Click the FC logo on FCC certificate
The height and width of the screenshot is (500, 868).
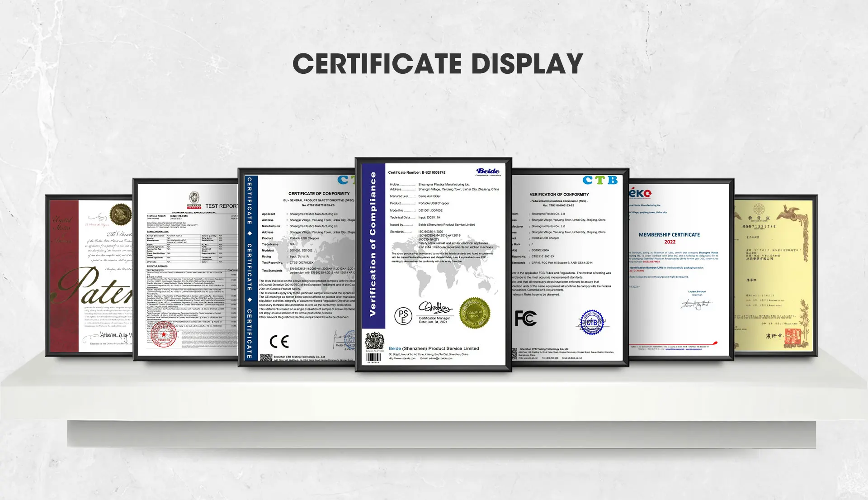tap(525, 319)
